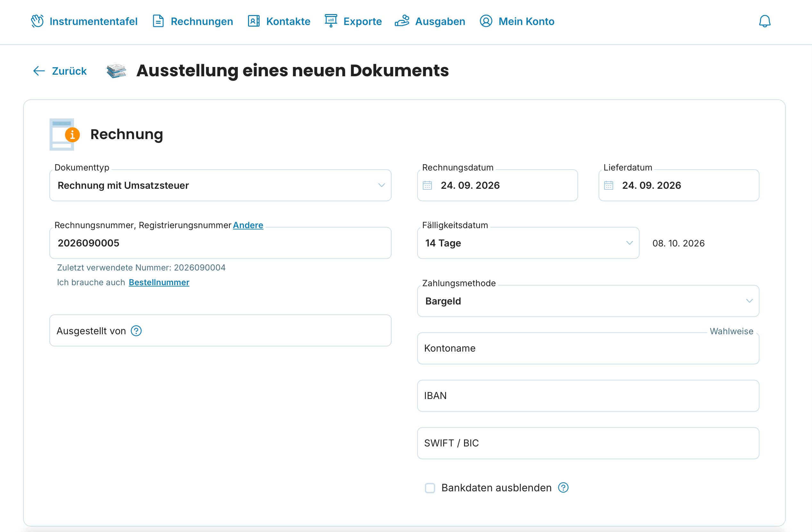Click the Kontakte address book icon

(254, 21)
